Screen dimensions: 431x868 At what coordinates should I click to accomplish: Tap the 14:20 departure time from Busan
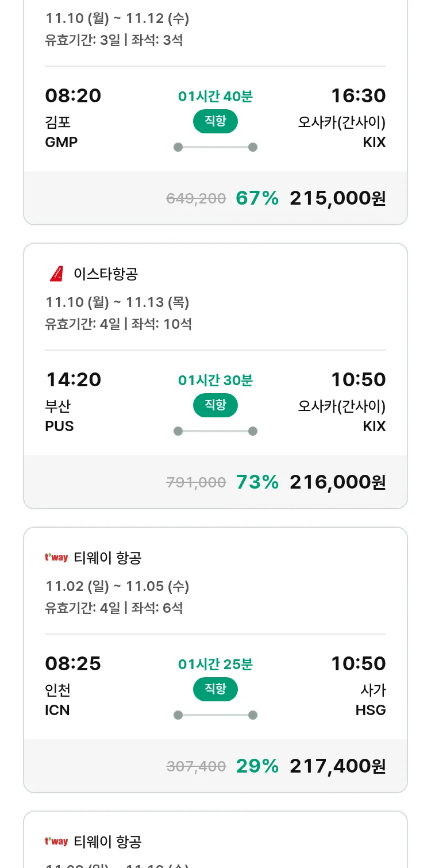tap(73, 379)
